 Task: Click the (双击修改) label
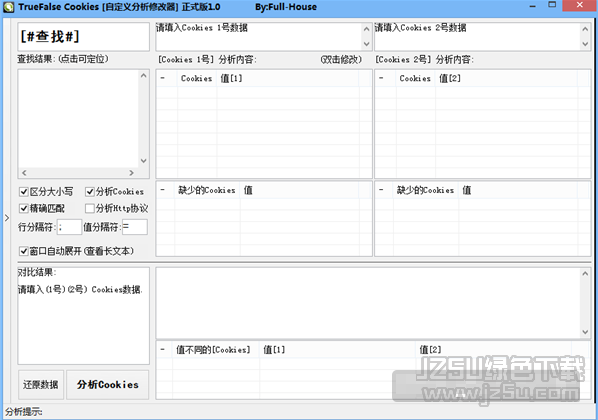341,60
